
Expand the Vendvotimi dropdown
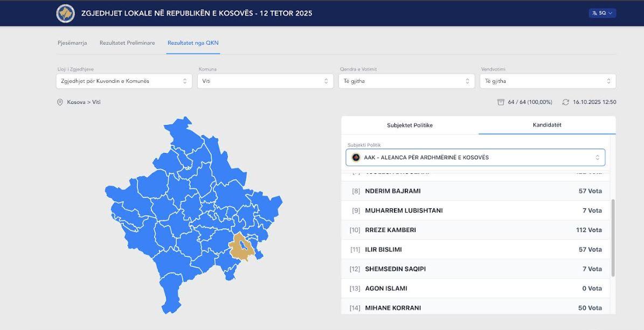pyautogui.click(x=548, y=81)
